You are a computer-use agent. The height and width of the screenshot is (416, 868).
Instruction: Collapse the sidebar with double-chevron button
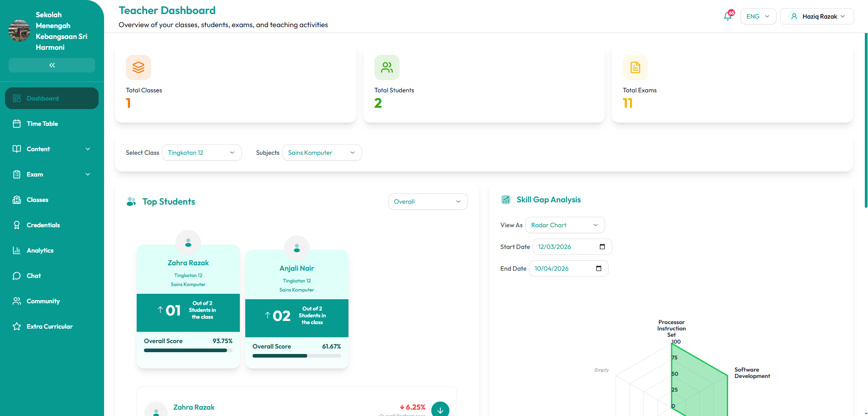coord(52,65)
